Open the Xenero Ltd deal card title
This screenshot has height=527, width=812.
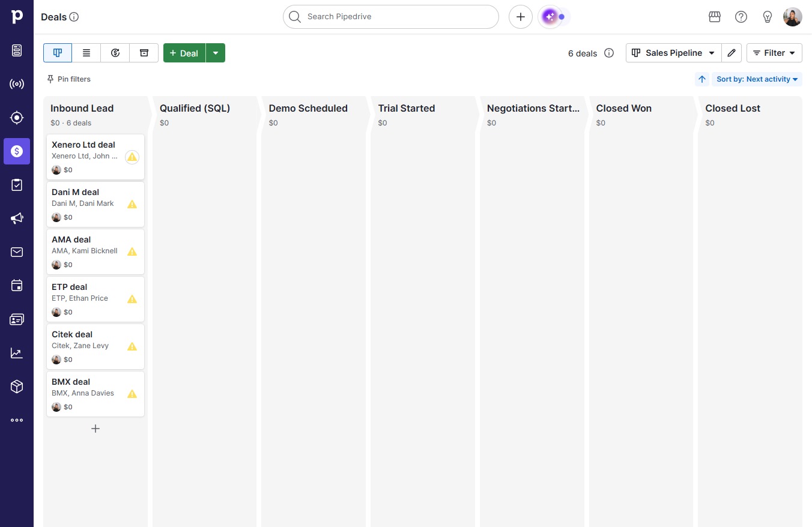[83, 145]
